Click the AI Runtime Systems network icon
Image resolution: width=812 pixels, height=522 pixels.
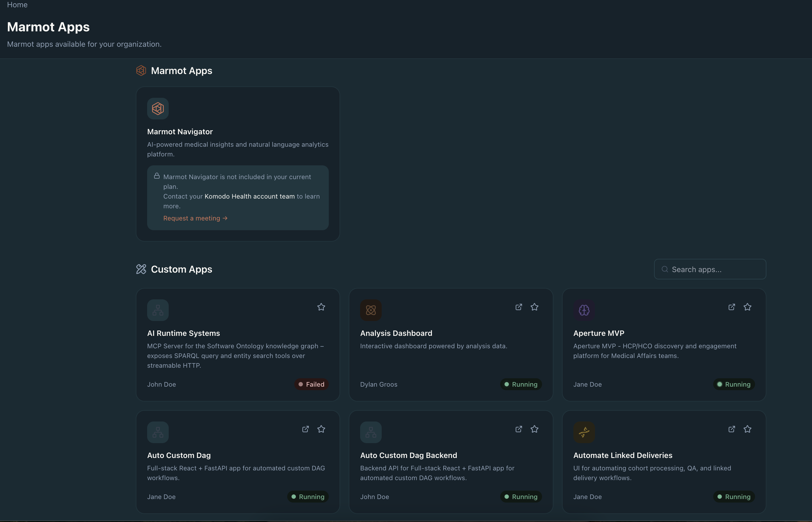pos(158,310)
